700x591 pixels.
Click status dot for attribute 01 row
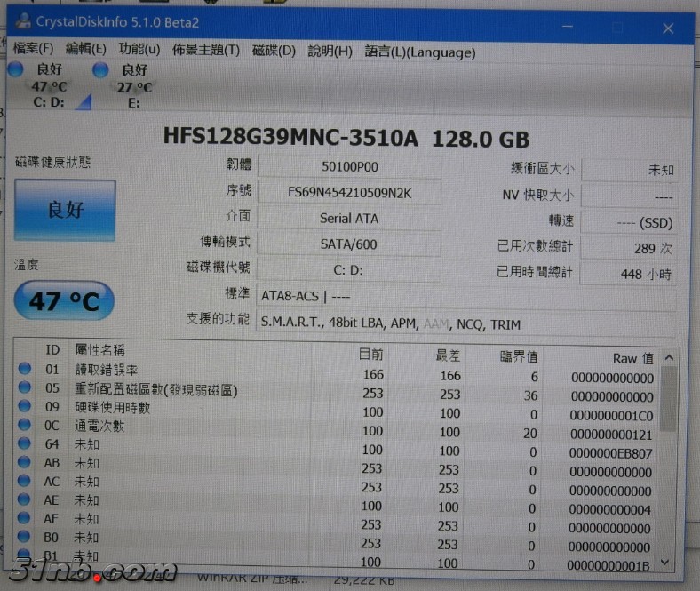coord(24,369)
